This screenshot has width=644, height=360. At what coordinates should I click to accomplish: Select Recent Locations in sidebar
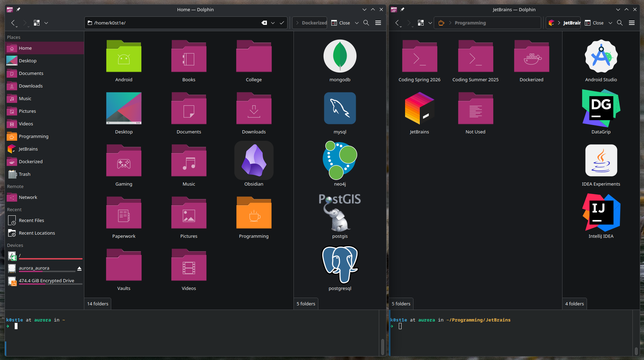point(44,233)
